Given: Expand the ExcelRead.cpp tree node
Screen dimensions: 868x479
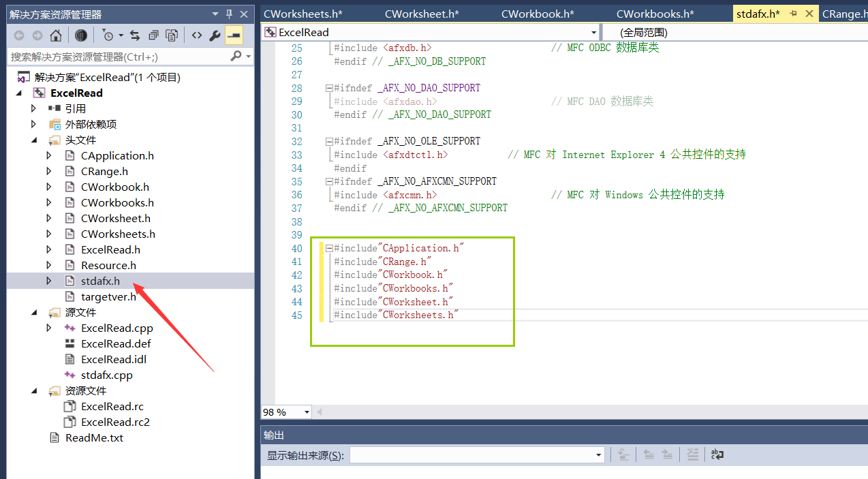Looking at the screenshot, I should pyautogui.click(x=48, y=328).
